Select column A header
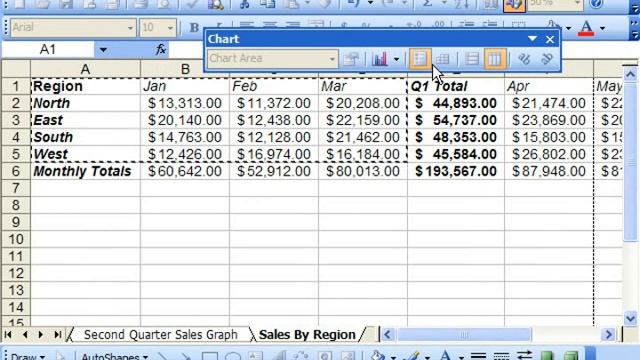The image size is (640, 360). pyautogui.click(x=85, y=69)
